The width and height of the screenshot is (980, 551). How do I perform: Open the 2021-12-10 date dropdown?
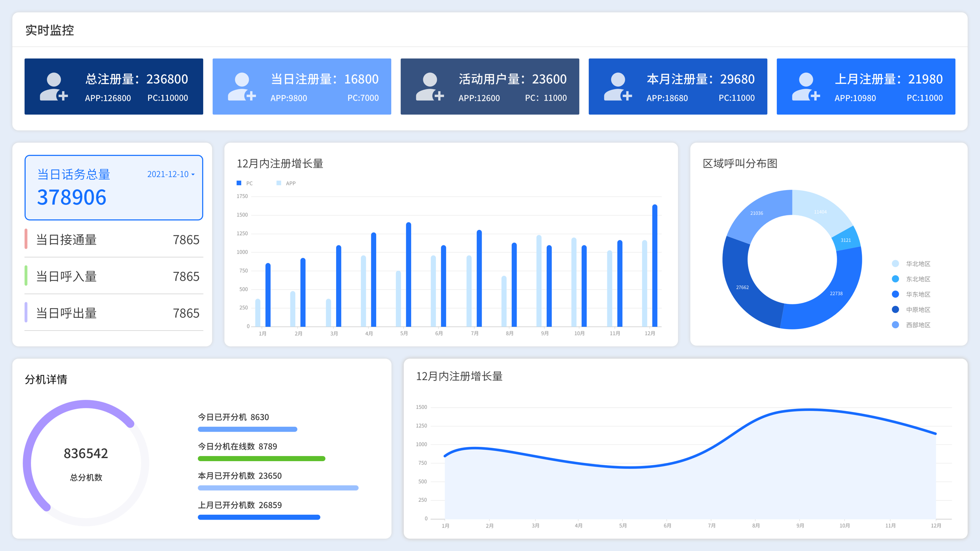tap(168, 174)
